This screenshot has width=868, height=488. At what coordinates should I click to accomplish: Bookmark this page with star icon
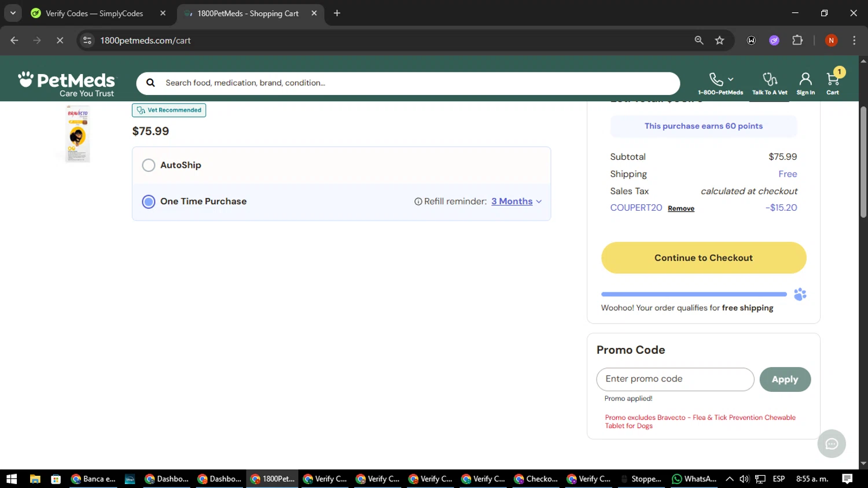pos(719,41)
